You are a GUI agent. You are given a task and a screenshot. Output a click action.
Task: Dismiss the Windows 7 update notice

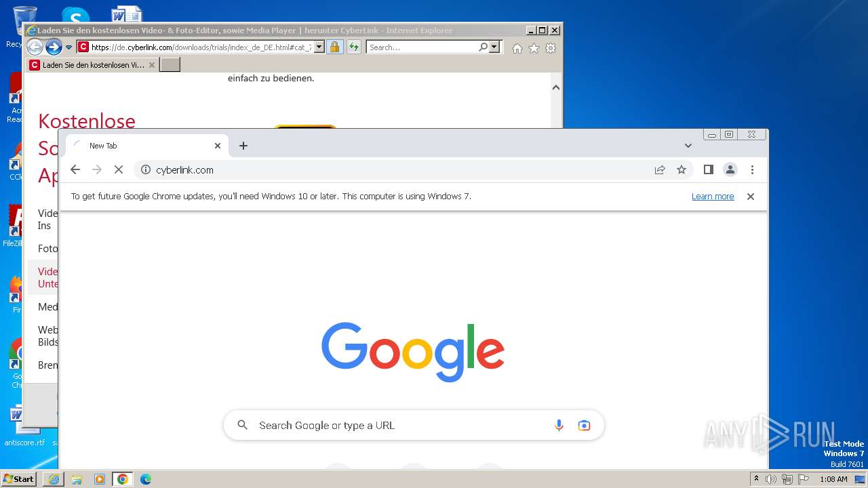[x=751, y=197]
